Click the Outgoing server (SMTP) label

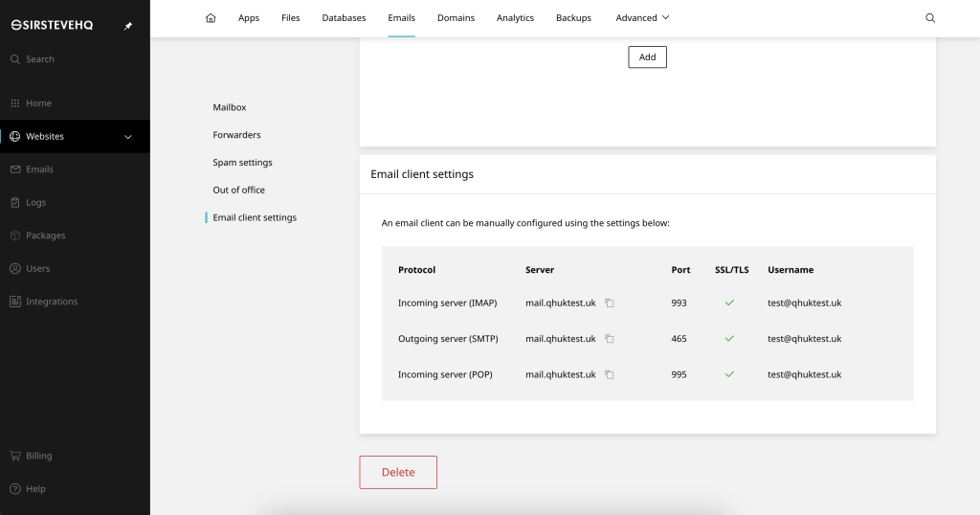(448, 339)
